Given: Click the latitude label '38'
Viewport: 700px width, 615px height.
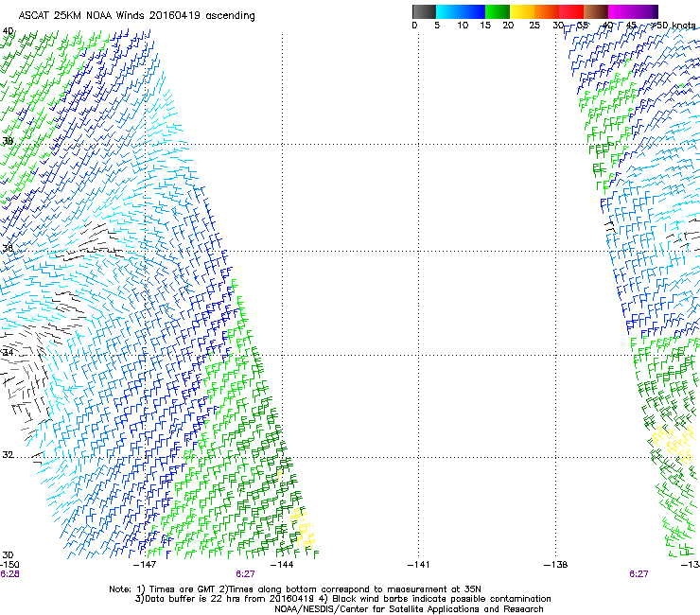Looking at the screenshot, I should point(8,141).
